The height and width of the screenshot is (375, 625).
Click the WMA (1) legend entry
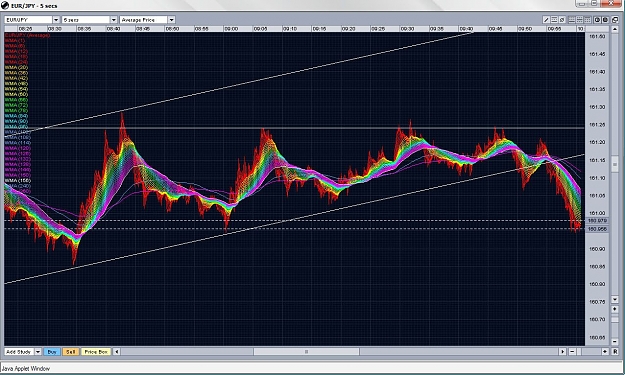coord(15,41)
